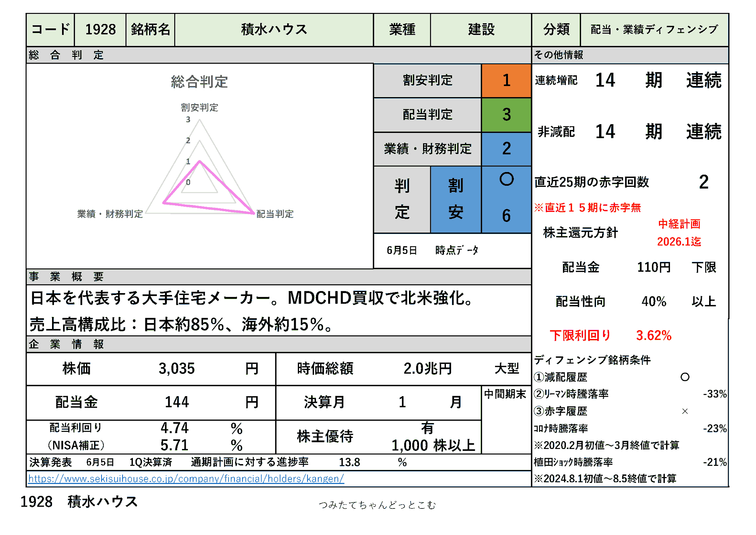Click the red 中経計画 text
This screenshot has height=535, width=756.
(679, 224)
